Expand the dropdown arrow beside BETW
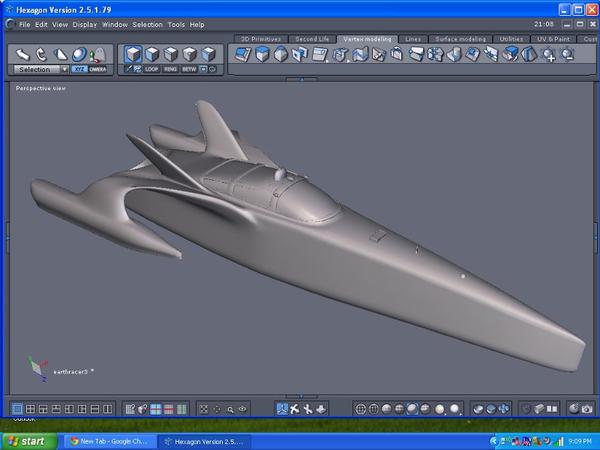The image size is (600, 450). (203, 70)
